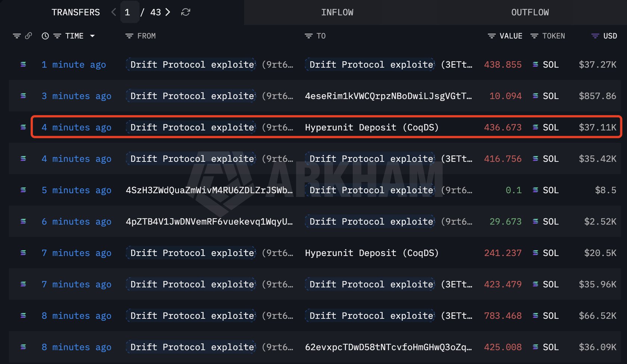Open the purple USD filter

pyautogui.click(x=595, y=36)
